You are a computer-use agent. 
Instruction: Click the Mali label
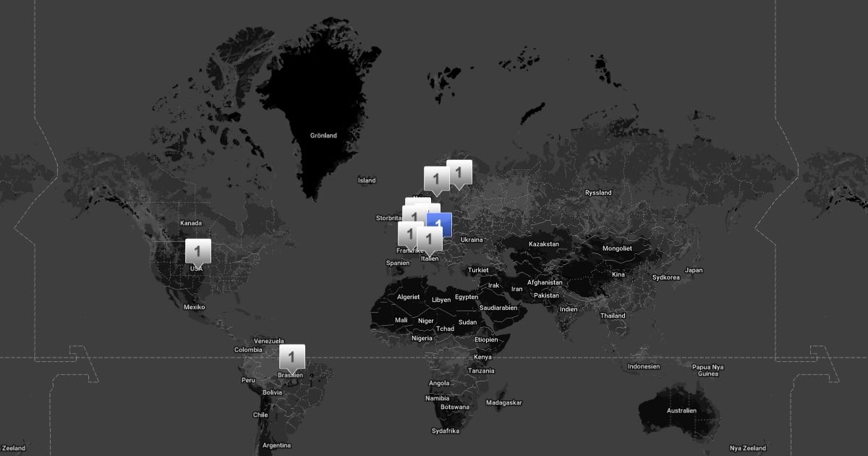click(x=401, y=320)
